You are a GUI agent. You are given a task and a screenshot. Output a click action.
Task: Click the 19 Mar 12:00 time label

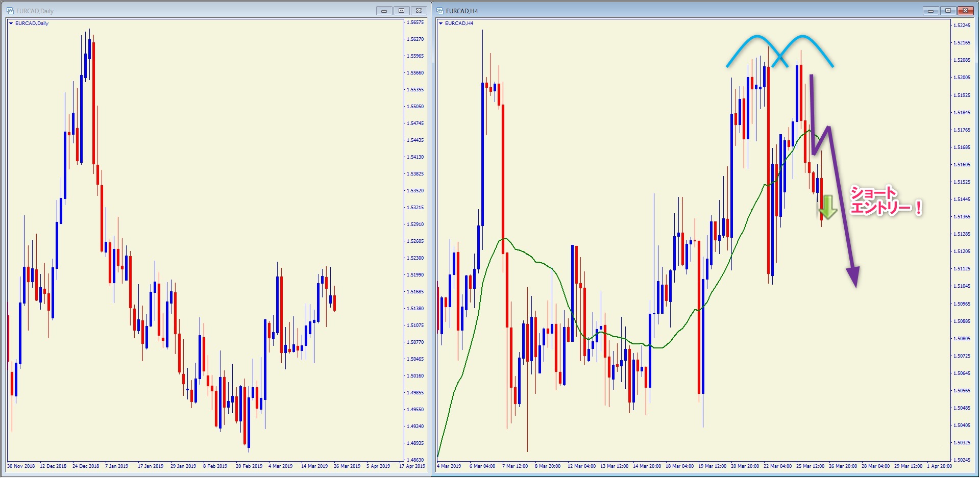coord(712,466)
